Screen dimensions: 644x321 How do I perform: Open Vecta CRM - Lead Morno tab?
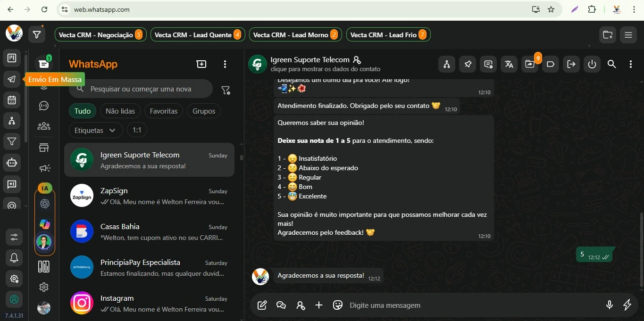click(295, 35)
